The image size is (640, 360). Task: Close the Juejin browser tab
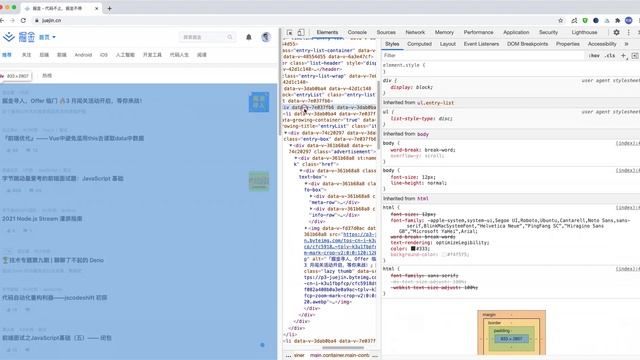pos(97,8)
